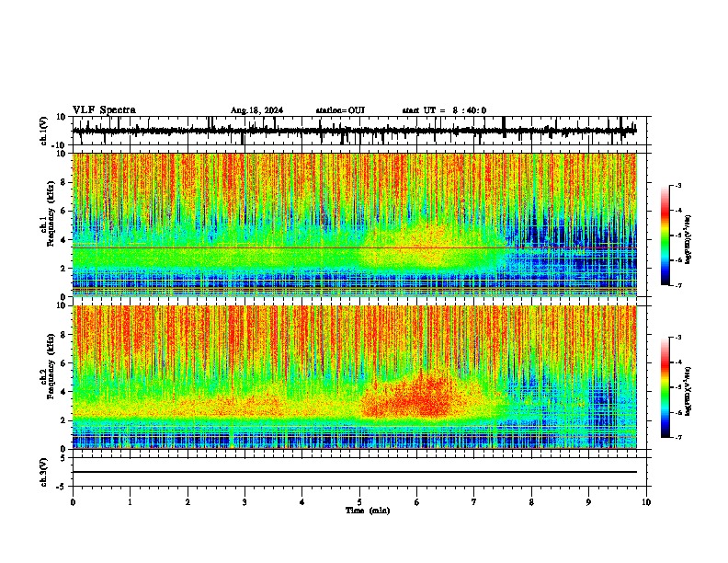This screenshot has height=563, width=728.
Task: Click the "2" tick on the time axis
Action: pos(188,502)
